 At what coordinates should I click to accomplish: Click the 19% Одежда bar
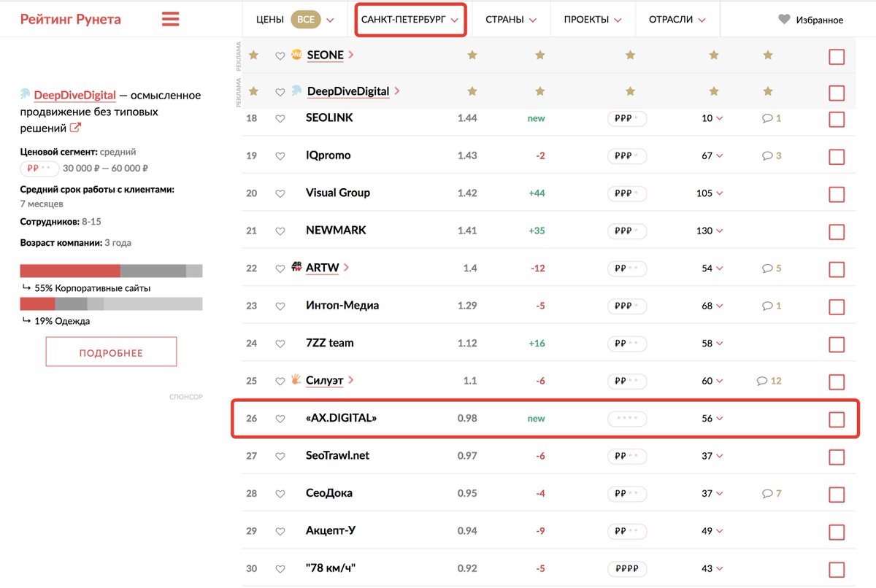[111, 304]
